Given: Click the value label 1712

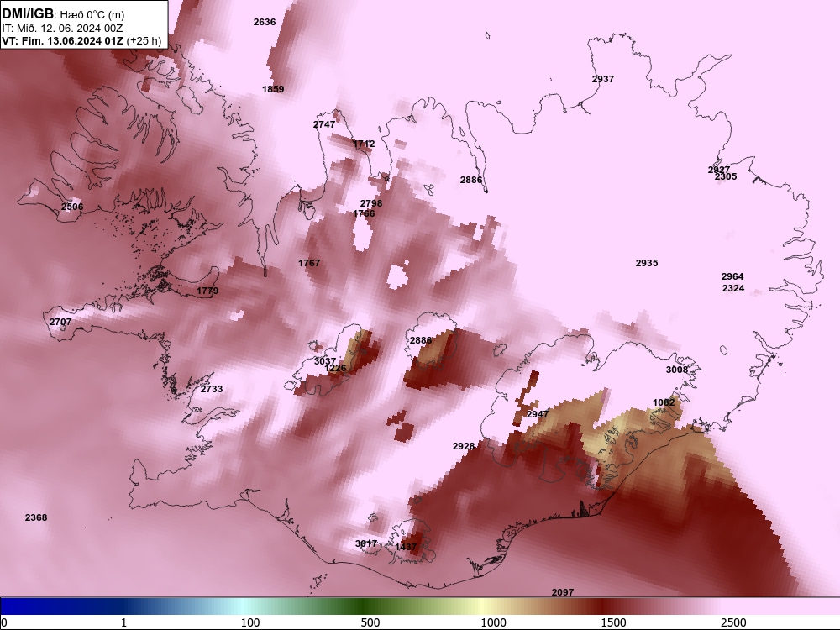Looking at the screenshot, I should pos(364,144).
